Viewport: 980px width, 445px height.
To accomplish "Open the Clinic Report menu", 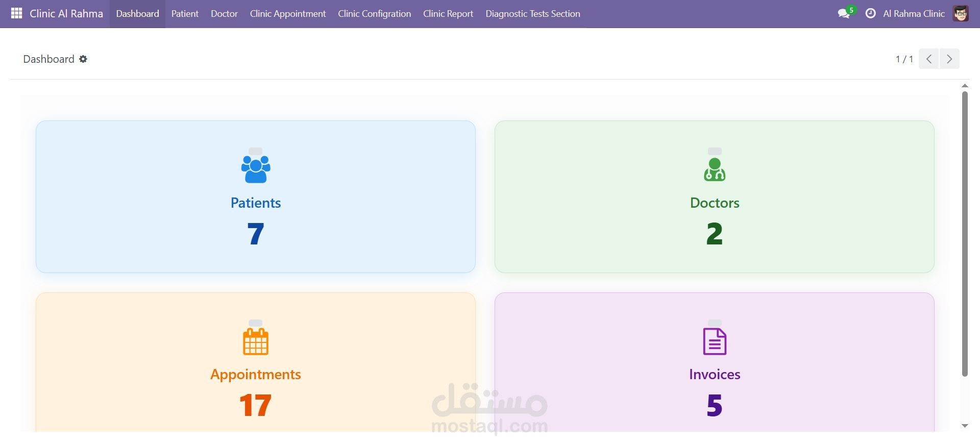I will (448, 14).
